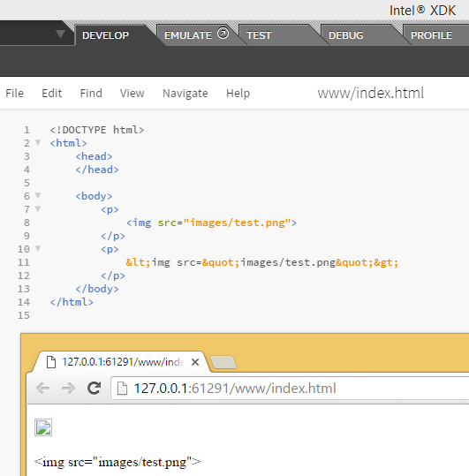Reload the browser page
Image resolution: width=469 pixels, height=476 pixels.
(x=95, y=388)
